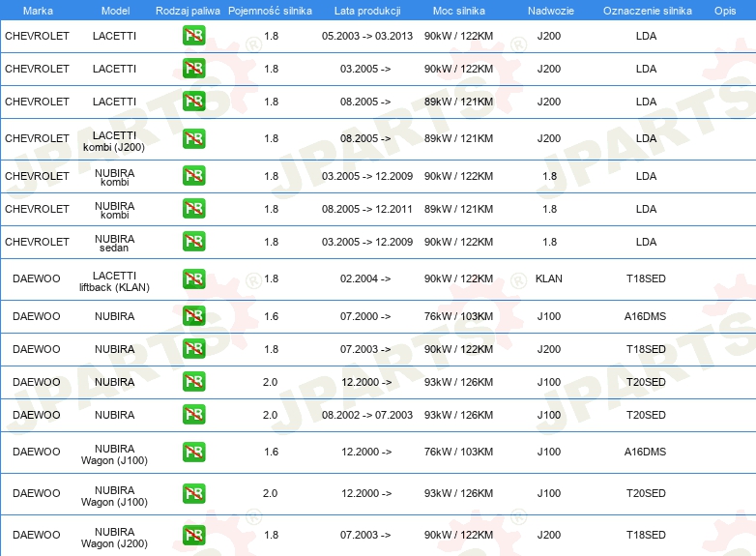Select '89kW / 121KM' in the Lacetti kombi row
The height and width of the screenshot is (556, 756).
pos(458,138)
